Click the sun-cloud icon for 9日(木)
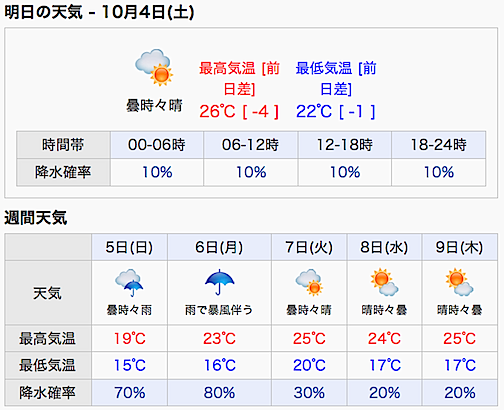Screen dimensions: 504x410 click(459, 282)
